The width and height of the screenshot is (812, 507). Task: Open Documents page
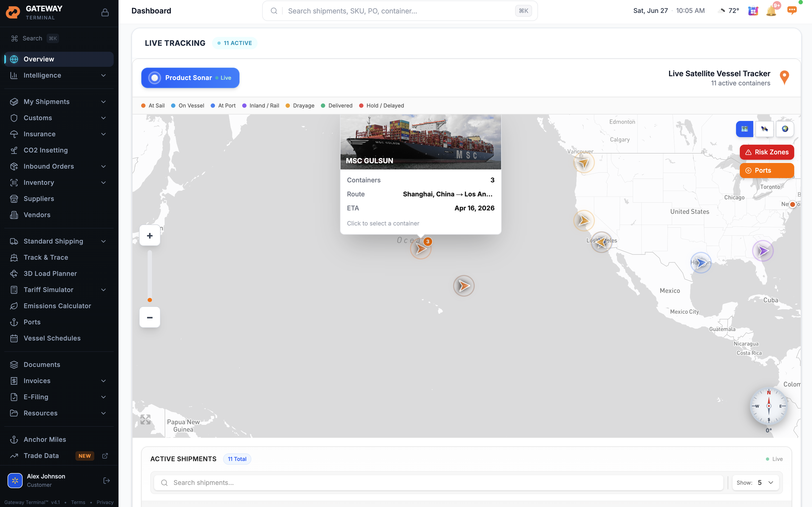[59, 364]
